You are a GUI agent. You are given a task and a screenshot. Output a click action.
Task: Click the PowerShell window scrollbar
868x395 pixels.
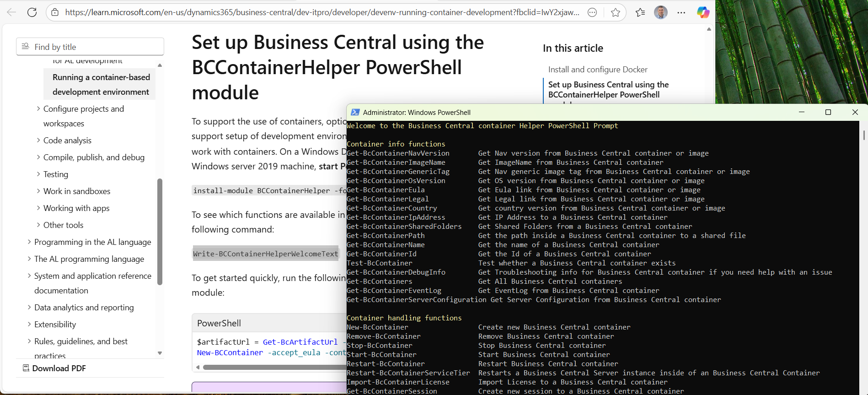pyautogui.click(x=864, y=135)
